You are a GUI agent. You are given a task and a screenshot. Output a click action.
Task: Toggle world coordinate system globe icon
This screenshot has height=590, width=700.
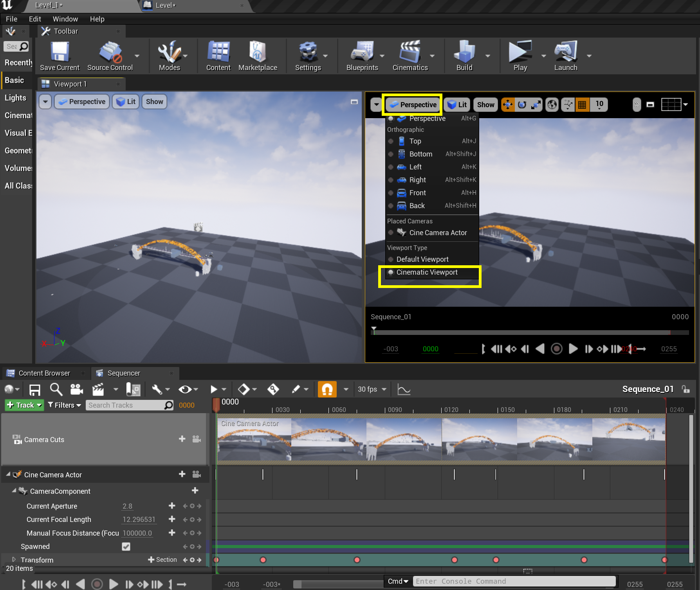552,104
